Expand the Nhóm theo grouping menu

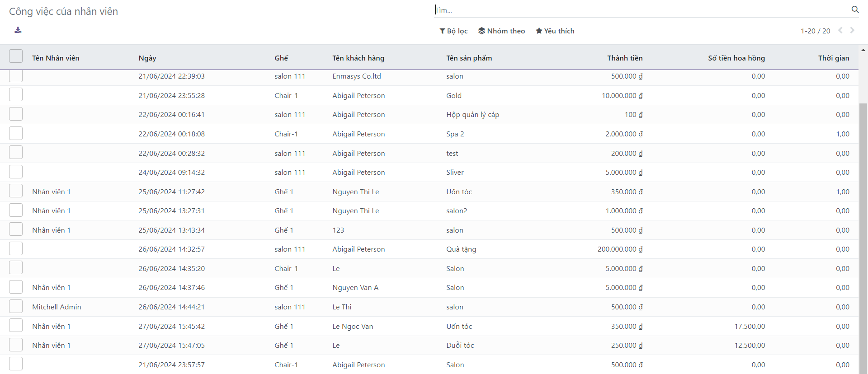coord(501,31)
